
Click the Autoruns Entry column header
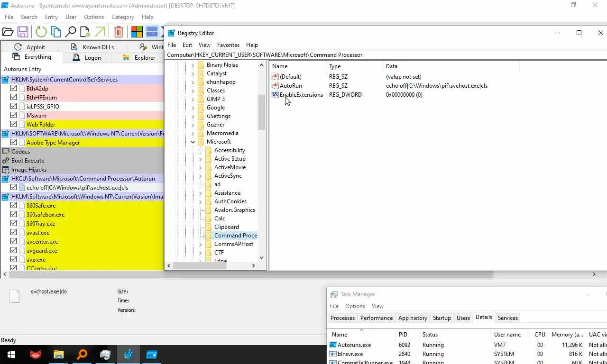click(82, 69)
